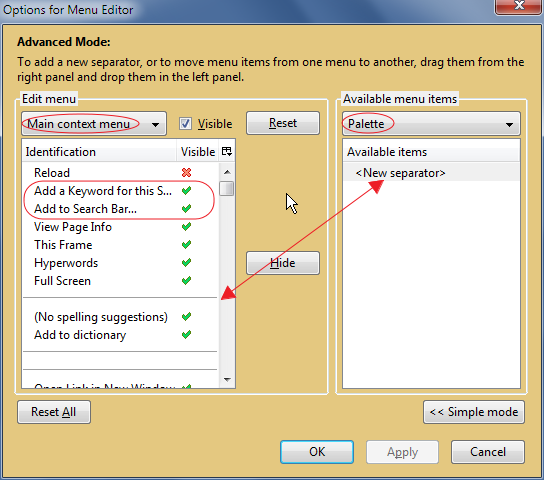The width and height of the screenshot is (544, 480).
Task: Click green check for Add to Search Bar
Action: tap(186, 208)
